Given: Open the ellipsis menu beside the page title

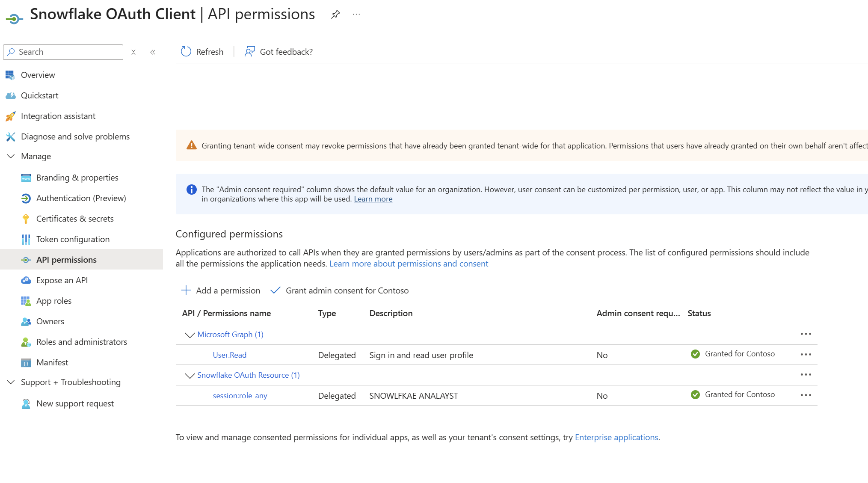Looking at the screenshot, I should 356,15.
